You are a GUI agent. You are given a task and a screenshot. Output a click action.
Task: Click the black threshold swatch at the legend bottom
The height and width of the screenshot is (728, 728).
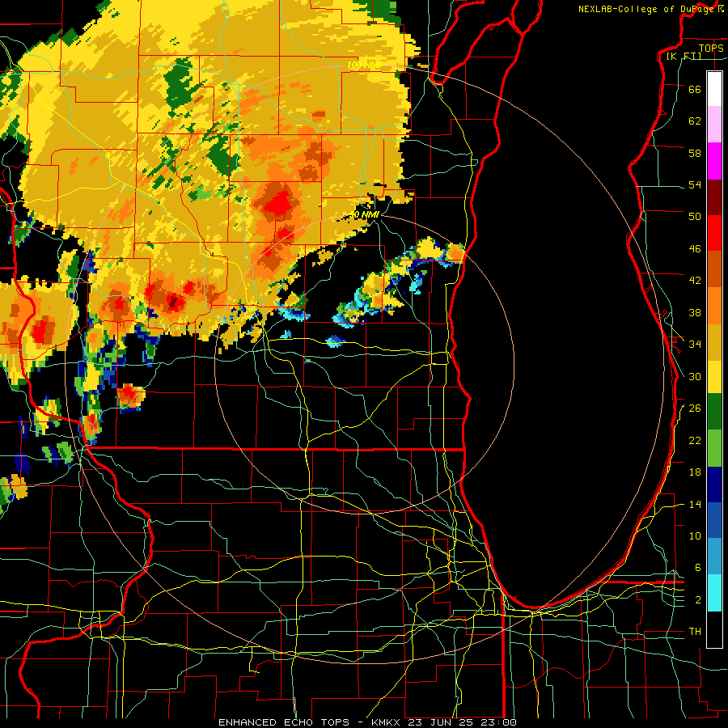[x=714, y=629]
